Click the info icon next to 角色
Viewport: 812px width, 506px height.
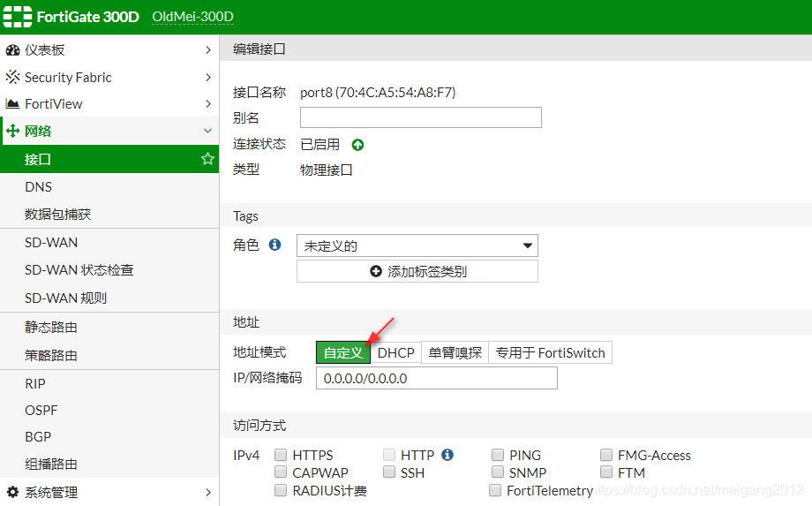click(274, 245)
